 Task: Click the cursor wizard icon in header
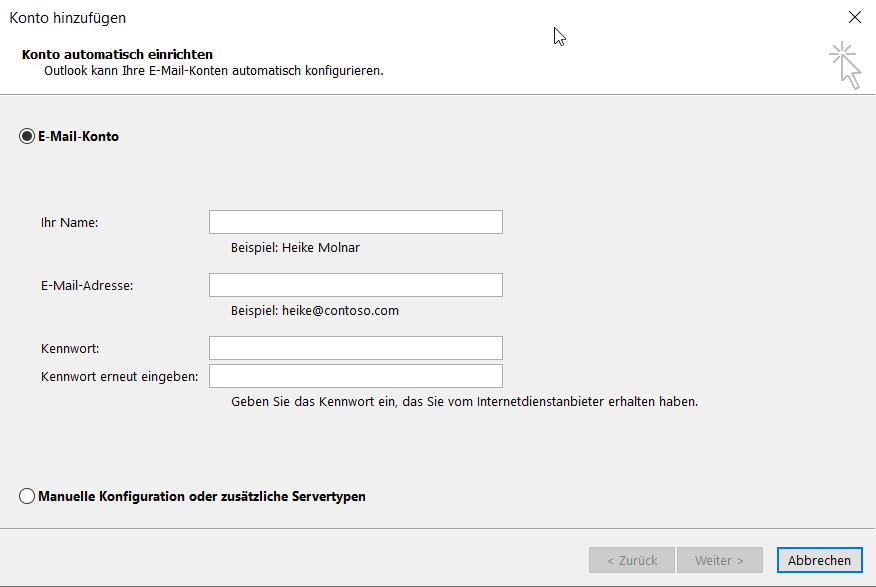pyautogui.click(x=846, y=66)
